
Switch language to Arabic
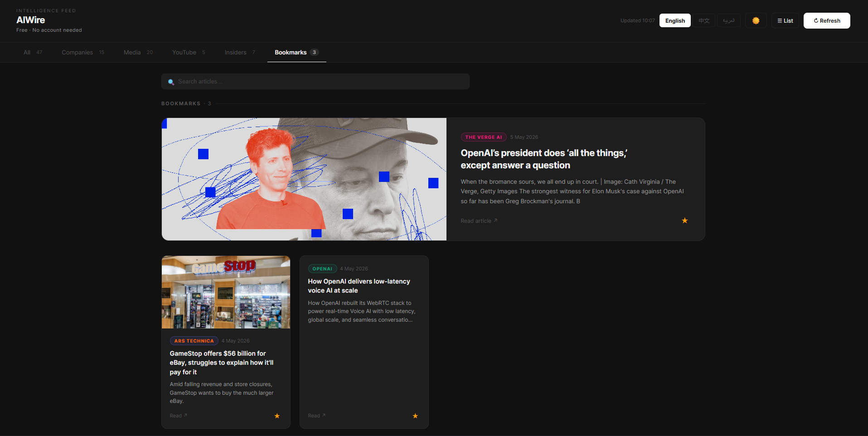tap(729, 20)
